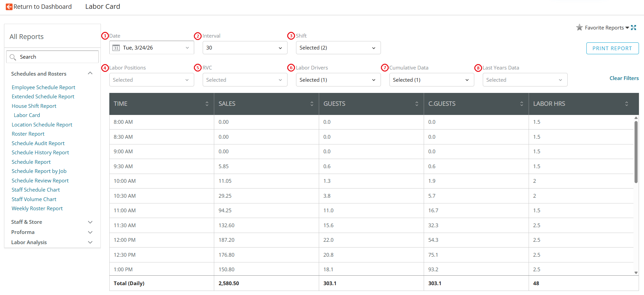Click the Clear Filters link
This screenshot has width=644, height=295.
pyautogui.click(x=624, y=78)
